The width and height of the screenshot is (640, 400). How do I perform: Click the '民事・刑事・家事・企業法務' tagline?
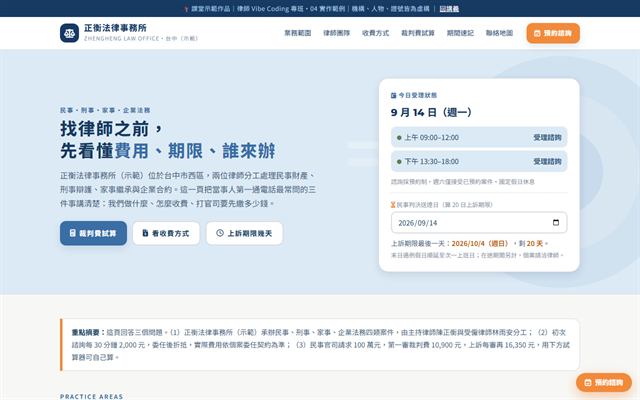click(x=105, y=110)
